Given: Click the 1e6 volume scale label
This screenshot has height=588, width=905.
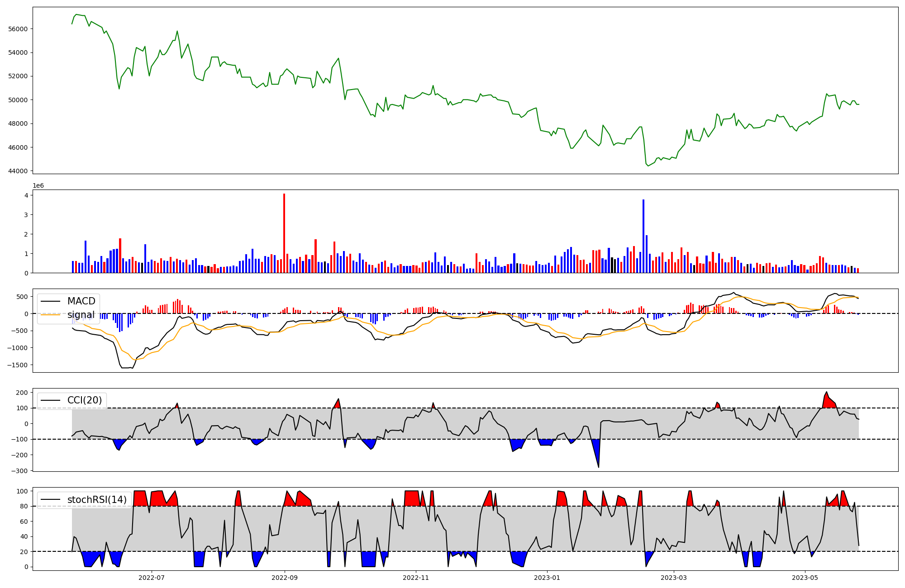Looking at the screenshot, I should coord(38,186).
